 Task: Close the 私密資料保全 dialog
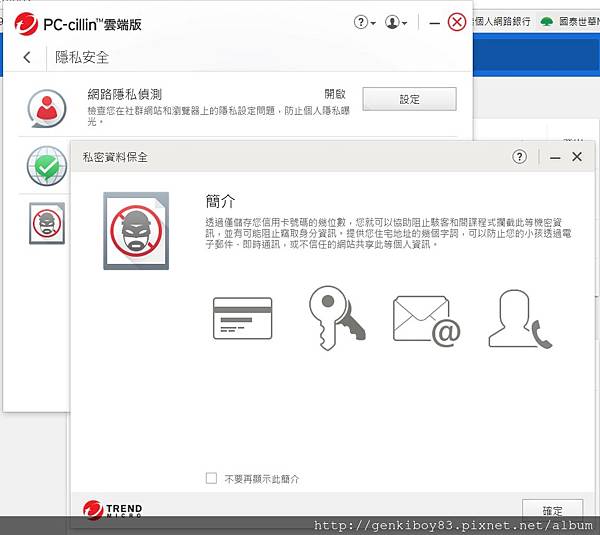click(x=577, y=157)
